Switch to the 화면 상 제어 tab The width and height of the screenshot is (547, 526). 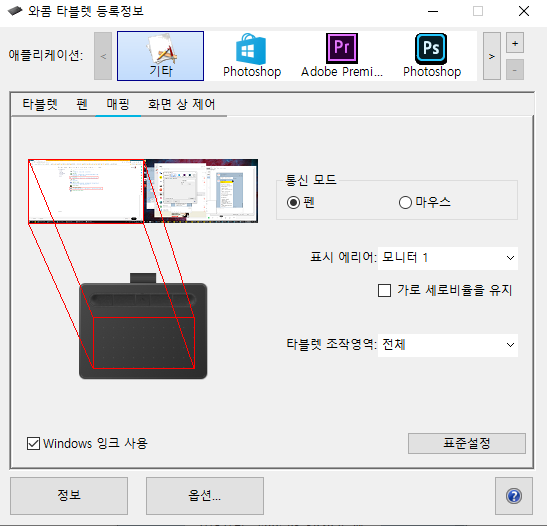(x=181, y=104)
